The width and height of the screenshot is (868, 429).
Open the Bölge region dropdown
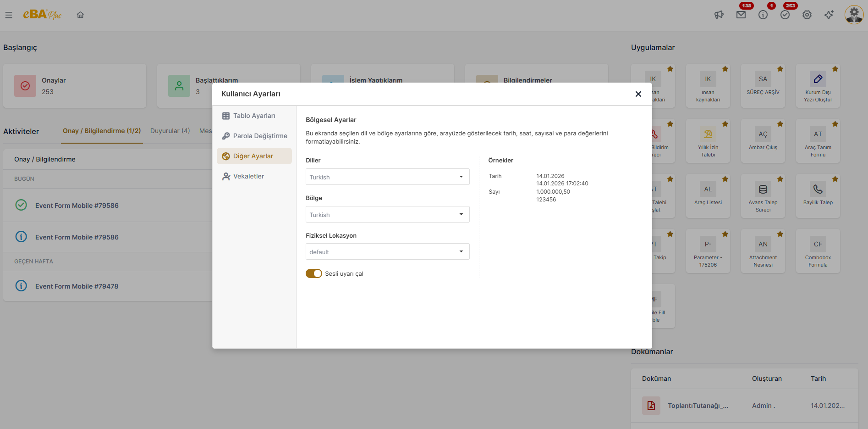(387, 214)
